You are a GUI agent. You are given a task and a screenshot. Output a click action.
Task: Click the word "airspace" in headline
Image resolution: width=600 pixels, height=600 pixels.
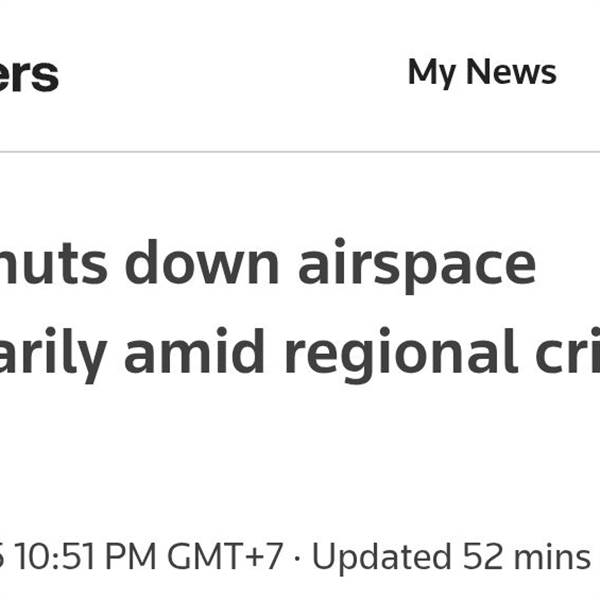coord(417,266)
